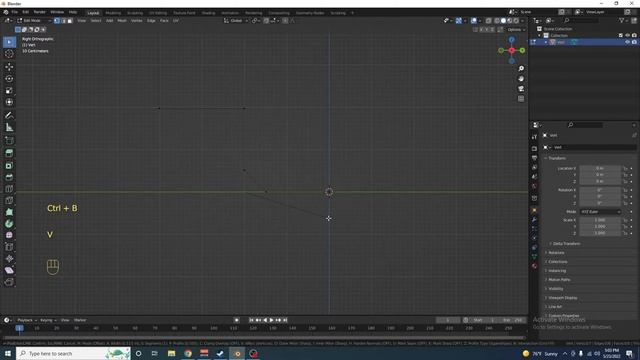Screen dimensions: 640x360
Task: Click the Windows taskbar search box
Action: point(73,353)
